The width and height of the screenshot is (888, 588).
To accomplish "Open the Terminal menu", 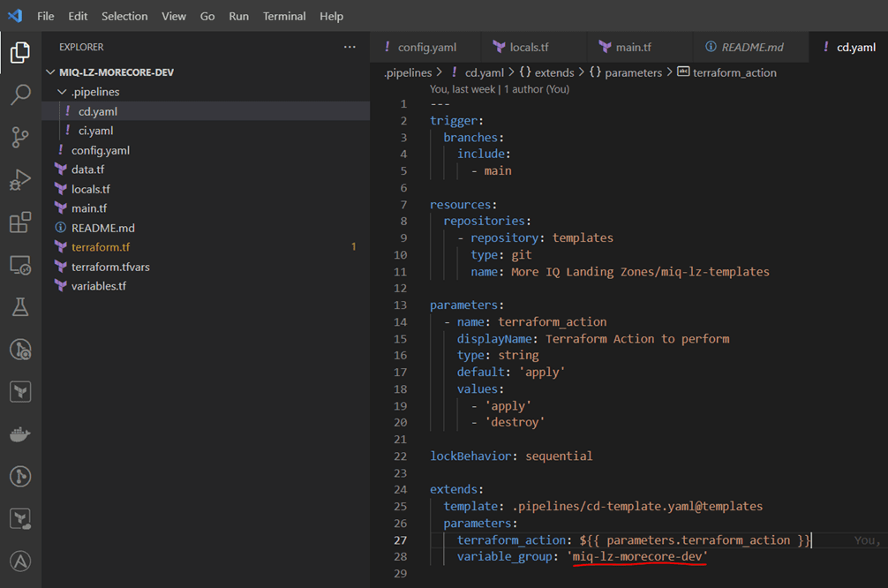I will [x=283, y=15].
